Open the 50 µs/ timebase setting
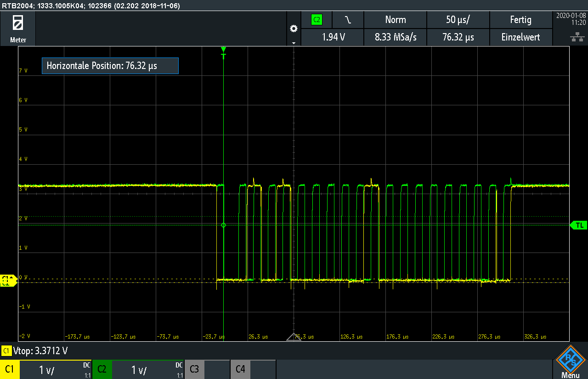 tap(458, 20)
